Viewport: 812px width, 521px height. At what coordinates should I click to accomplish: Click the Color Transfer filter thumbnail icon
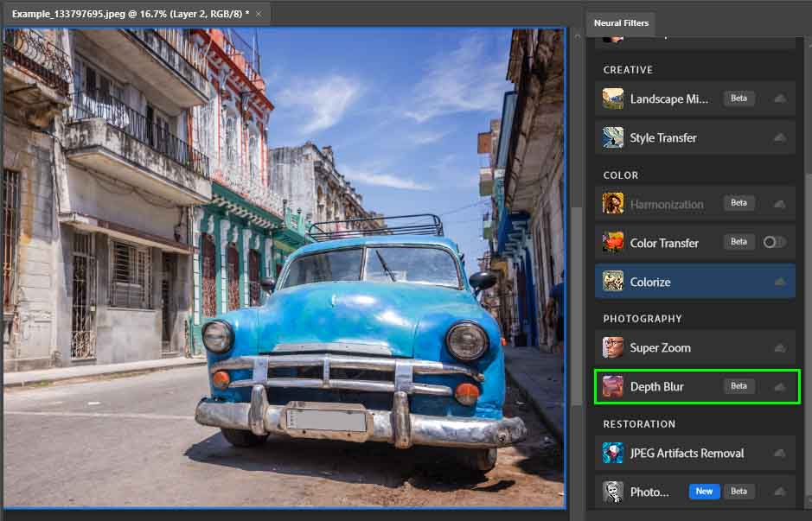tap(612, 242)
